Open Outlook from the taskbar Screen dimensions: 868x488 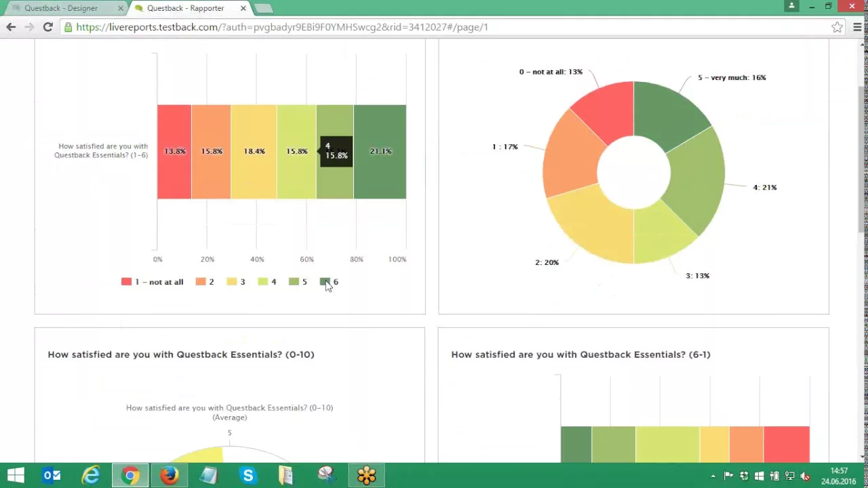[52, 476]
